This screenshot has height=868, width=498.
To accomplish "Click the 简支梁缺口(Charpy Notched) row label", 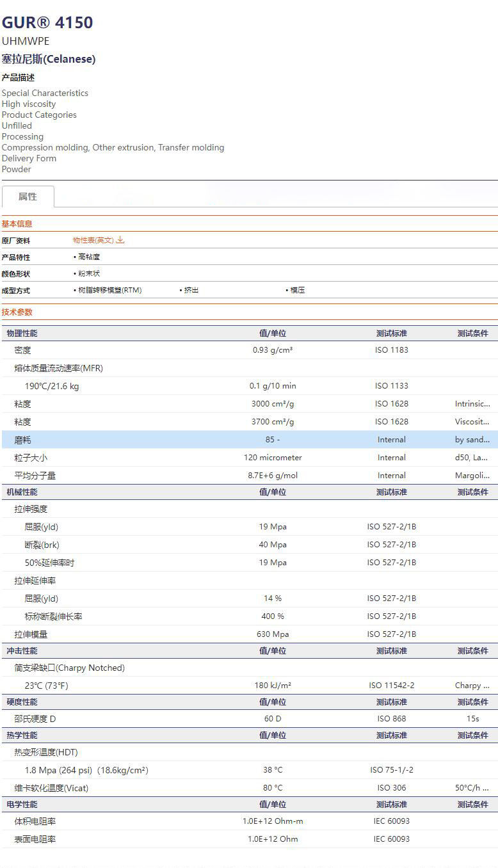I will pyautogui.click(x=69, y=668).
